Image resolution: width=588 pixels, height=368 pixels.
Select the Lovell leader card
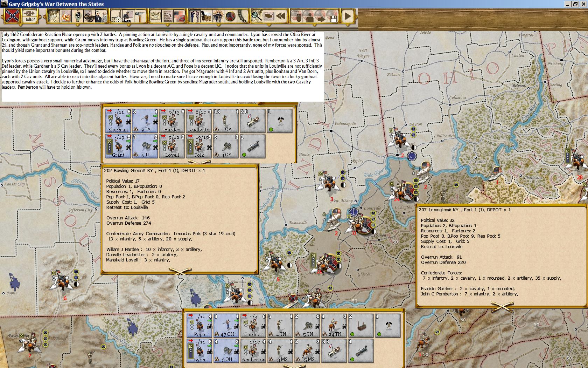tap(172, 146)
